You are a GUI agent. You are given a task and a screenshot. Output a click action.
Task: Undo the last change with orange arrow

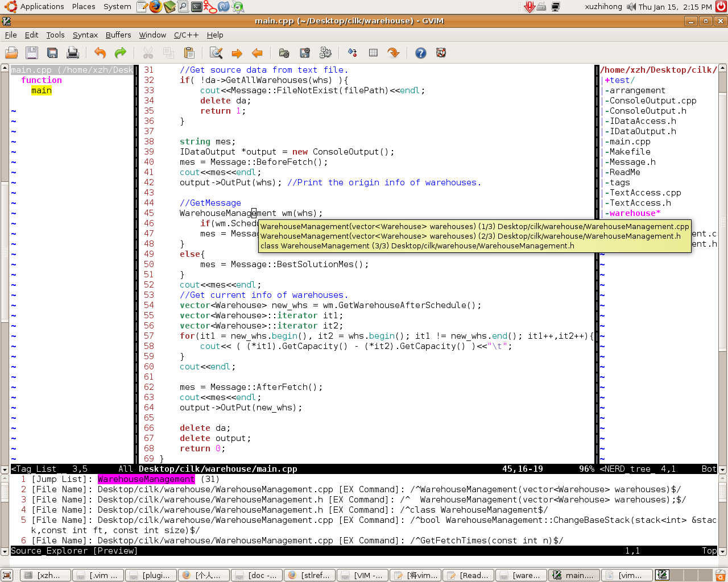(100, 53)
